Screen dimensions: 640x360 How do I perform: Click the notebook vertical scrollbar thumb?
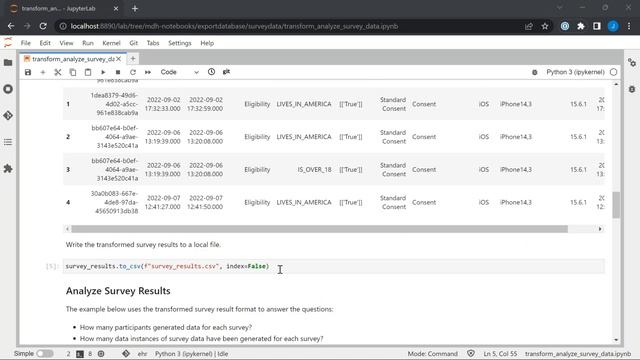(x=616, y=205)
